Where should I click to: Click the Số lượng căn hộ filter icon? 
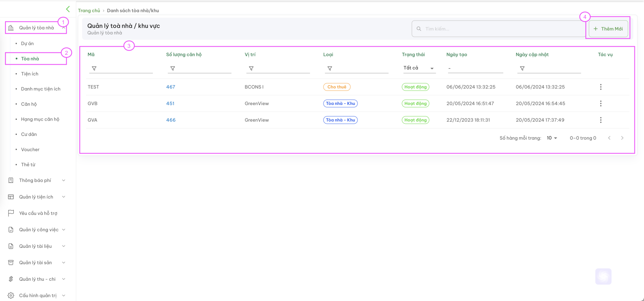pos(172,68)
